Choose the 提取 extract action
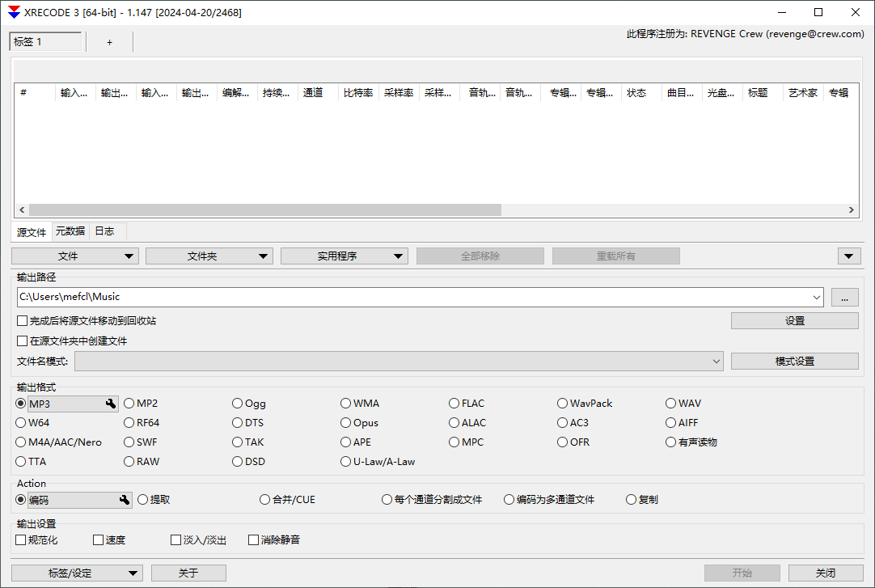Viewport: 875px width, 588px height. (142, 499)
